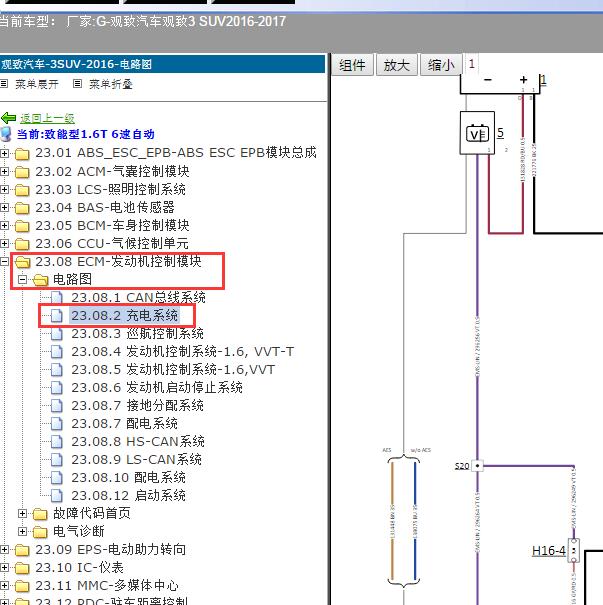Click the 观致汽车-3SUV-2016-电路图 header
This screenshot has width=603, height=605.
[162, 64]
